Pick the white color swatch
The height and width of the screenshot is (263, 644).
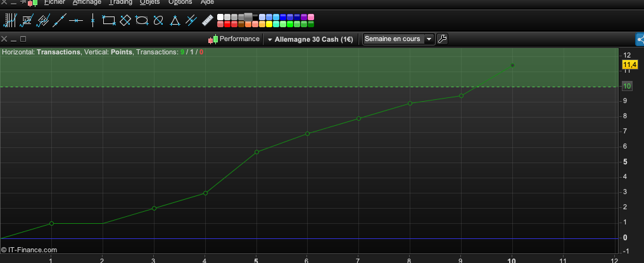[220, 17]
